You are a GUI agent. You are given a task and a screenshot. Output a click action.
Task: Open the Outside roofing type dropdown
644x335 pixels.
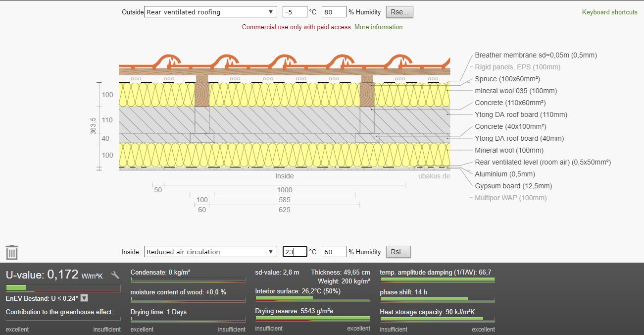(x=210, y=12)
